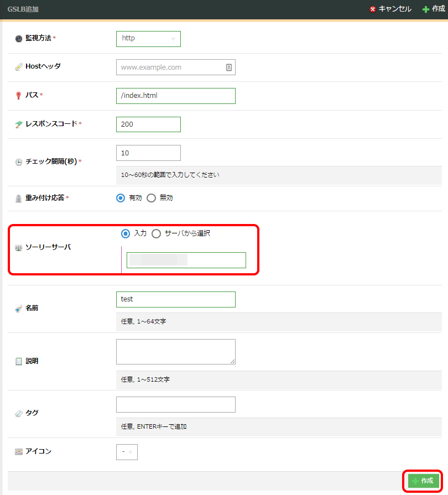The height and width of the screenshot is (495, 448).
Task: Click the レスポンスコード label icon
Action: [x=19, y=124]
